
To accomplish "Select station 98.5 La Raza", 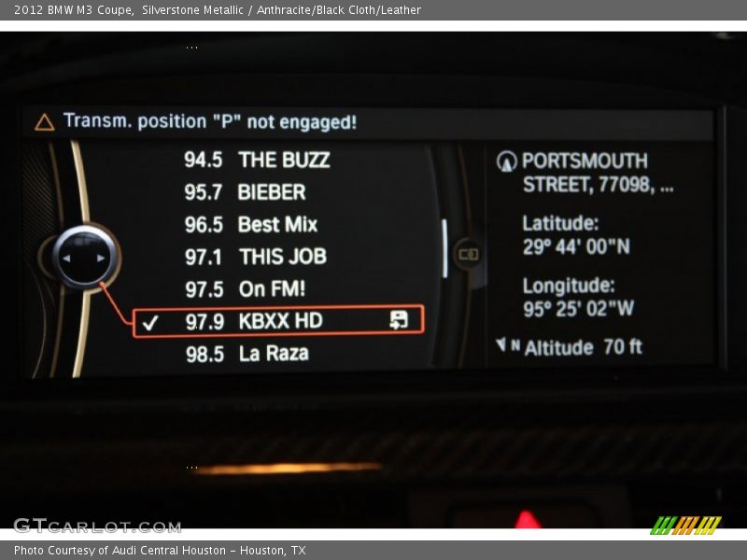I will pyautogui.click(x=247, y=354).
